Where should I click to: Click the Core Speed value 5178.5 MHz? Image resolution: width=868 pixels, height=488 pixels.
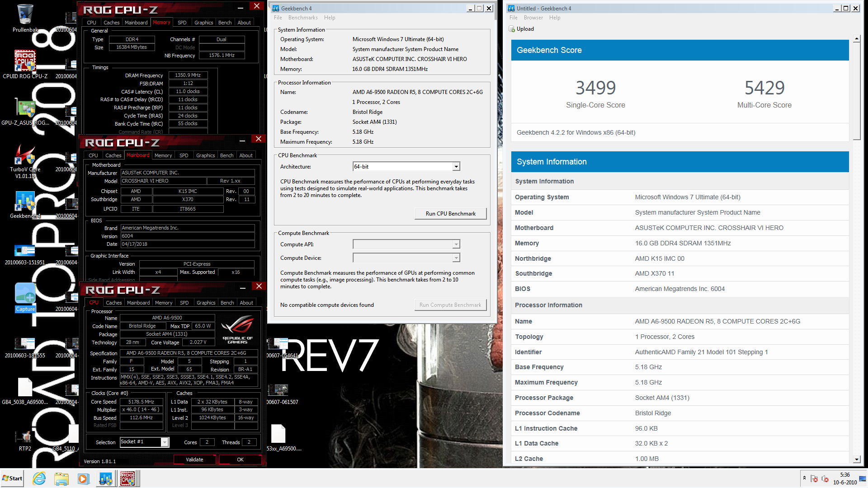point(141,402)
